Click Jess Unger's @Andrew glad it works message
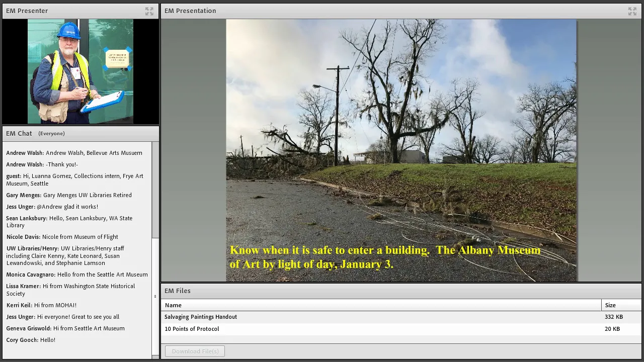The height and width of the screenshot is (362, 644). 52,207
